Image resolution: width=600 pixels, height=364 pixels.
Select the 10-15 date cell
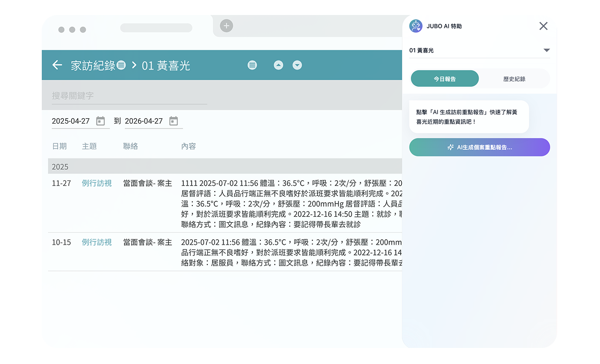62,242
